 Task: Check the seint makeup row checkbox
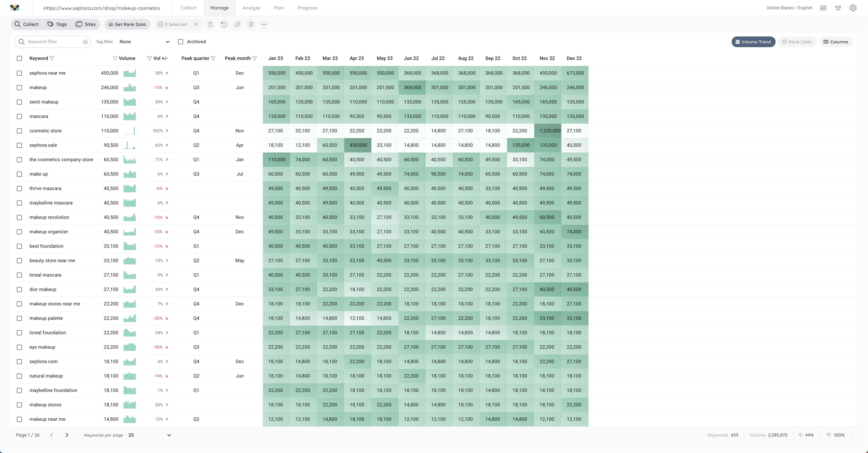point(19,102)
